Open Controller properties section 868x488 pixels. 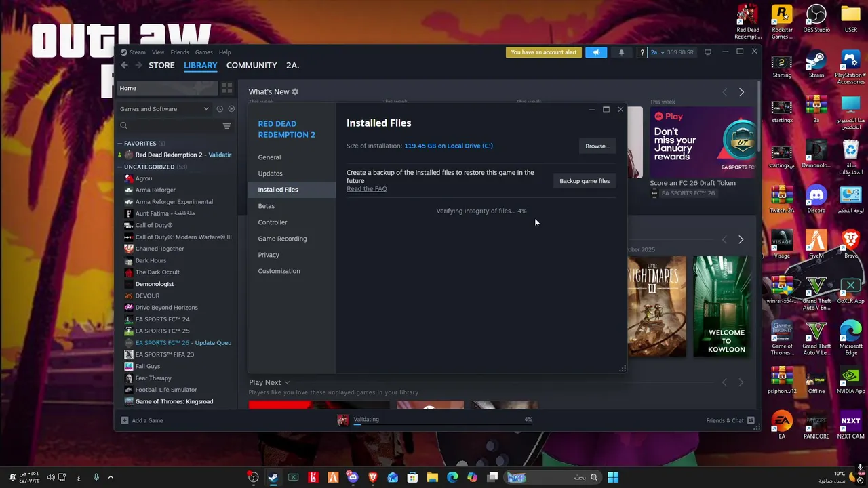point(292,222)
